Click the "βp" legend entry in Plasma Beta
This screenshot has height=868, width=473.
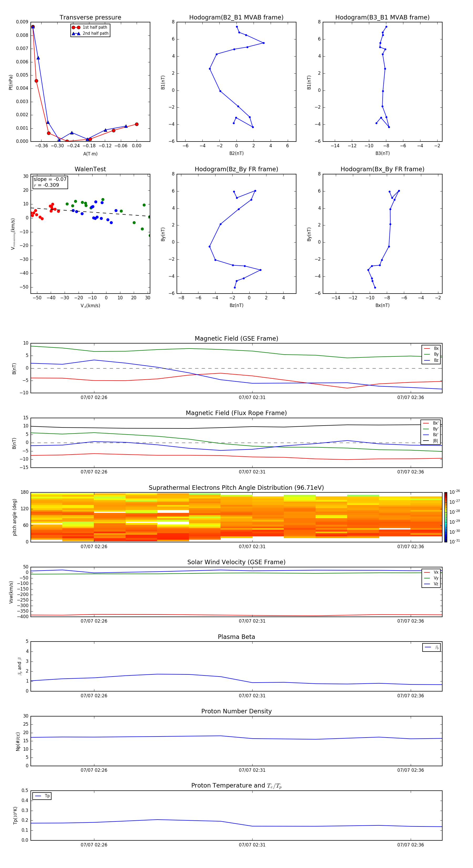point(431,647)
